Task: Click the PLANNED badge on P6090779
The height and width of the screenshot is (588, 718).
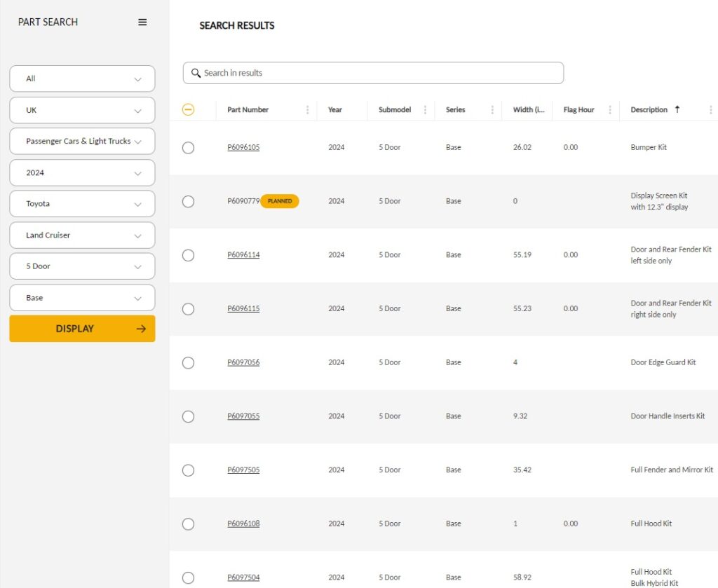Action: 280,201
